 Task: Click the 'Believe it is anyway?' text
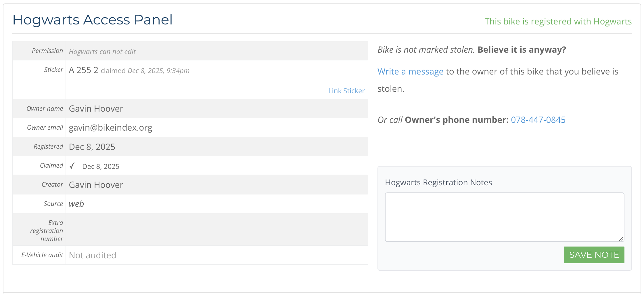point(522,50)
